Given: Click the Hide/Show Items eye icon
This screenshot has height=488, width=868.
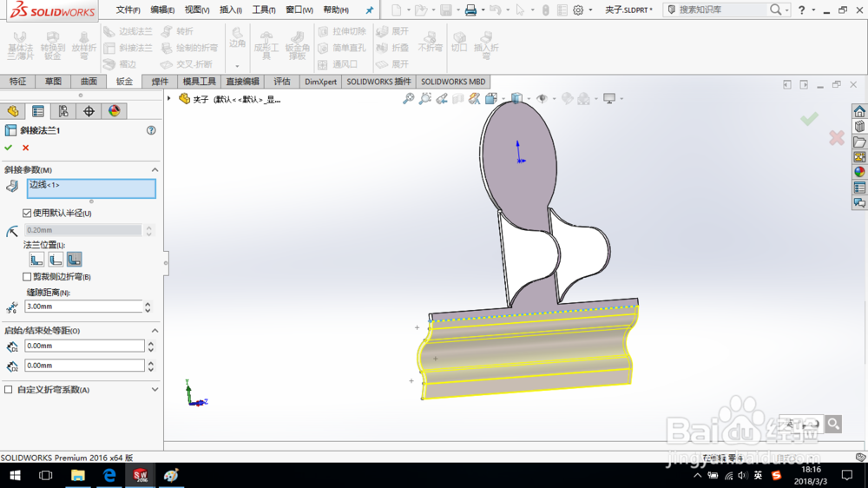Looking at the screenshot, I should [x=542, y=99].
